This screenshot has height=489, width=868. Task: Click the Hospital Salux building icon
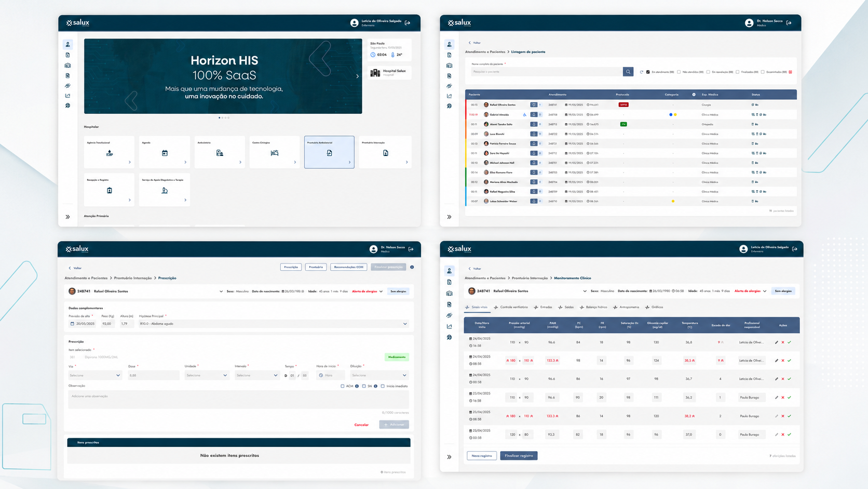(x=375, y=73)
